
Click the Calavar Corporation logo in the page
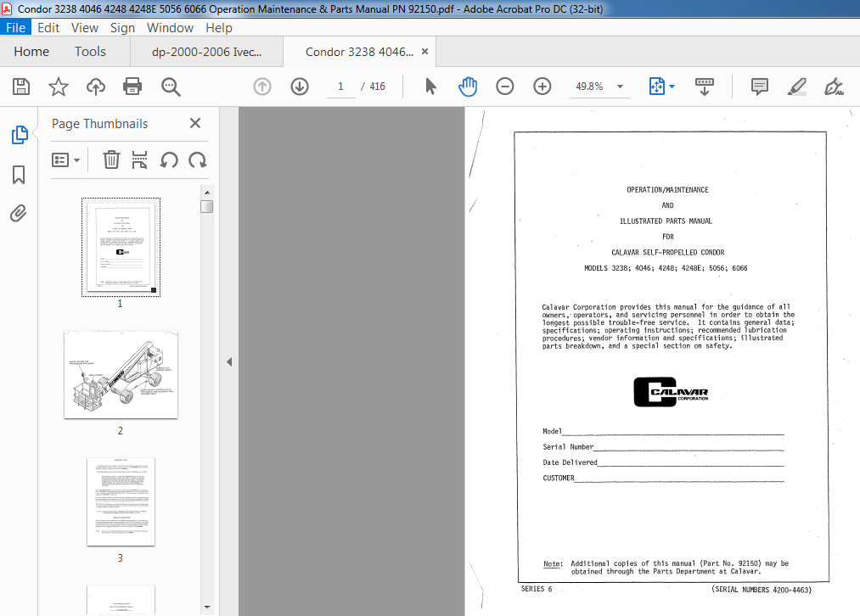[671, 392]
